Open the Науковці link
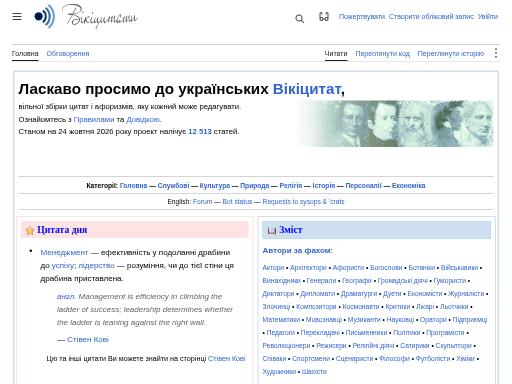The width and height of the screenshot is (512, 384). tap(400, 320)
